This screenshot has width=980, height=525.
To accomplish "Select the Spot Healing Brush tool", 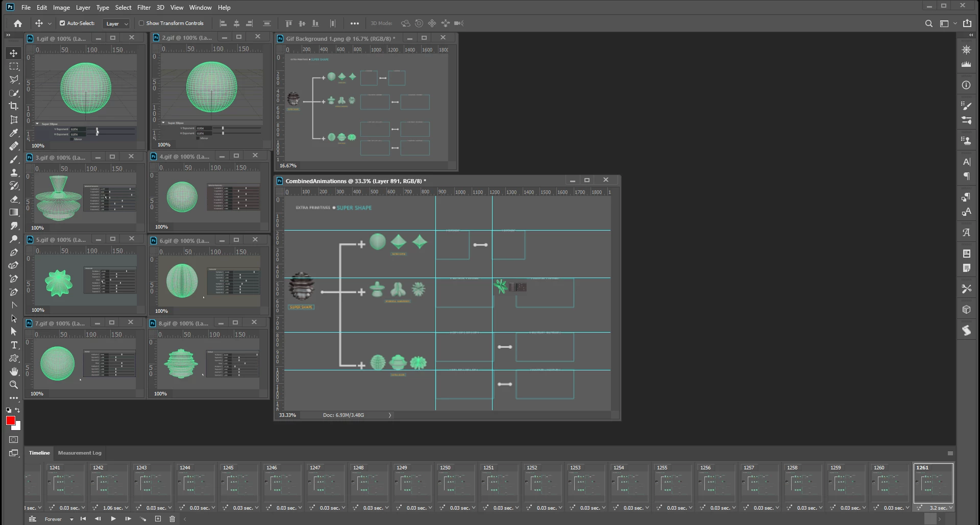I will 14,146.
